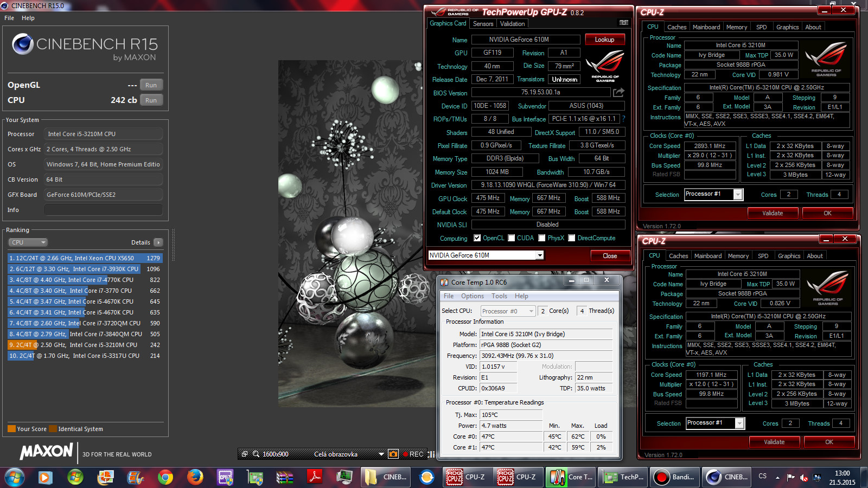This screenshot has width=868, height=488.
Task: Open the lower CPU-Z Graphics tab
Action: coord(789,256)
